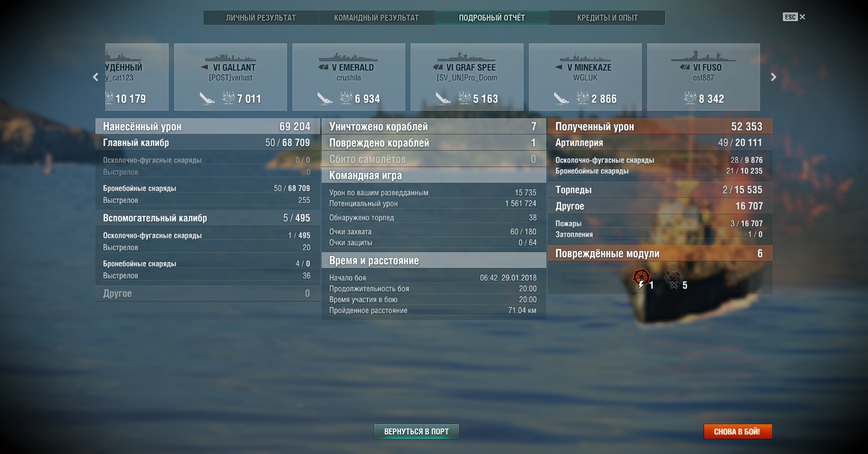
Task: Click the Повреждённые модули header row
Action: pos(660,253)
